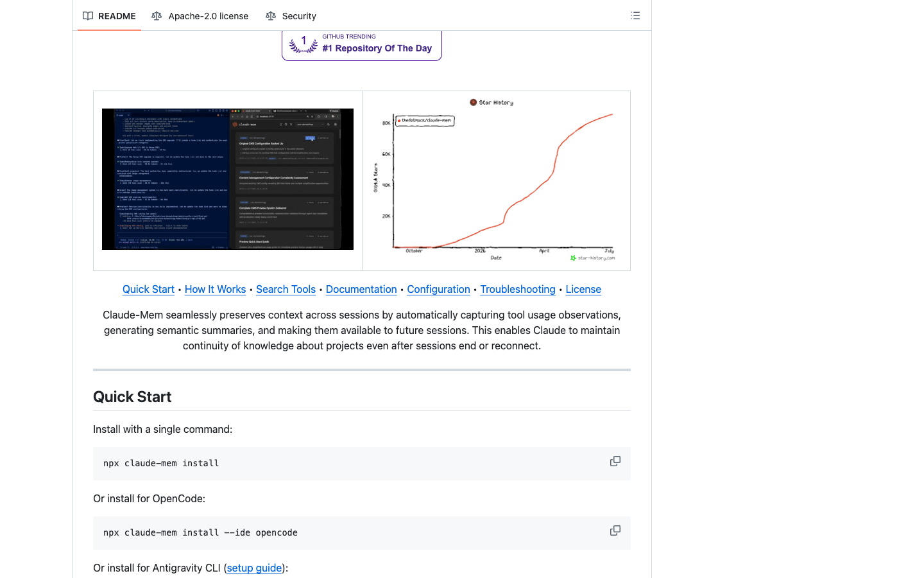Click the Claude-Mem description paragraph
Image resolution: width=924 pixels, height=578 pixels.
[x=362, y=330]
